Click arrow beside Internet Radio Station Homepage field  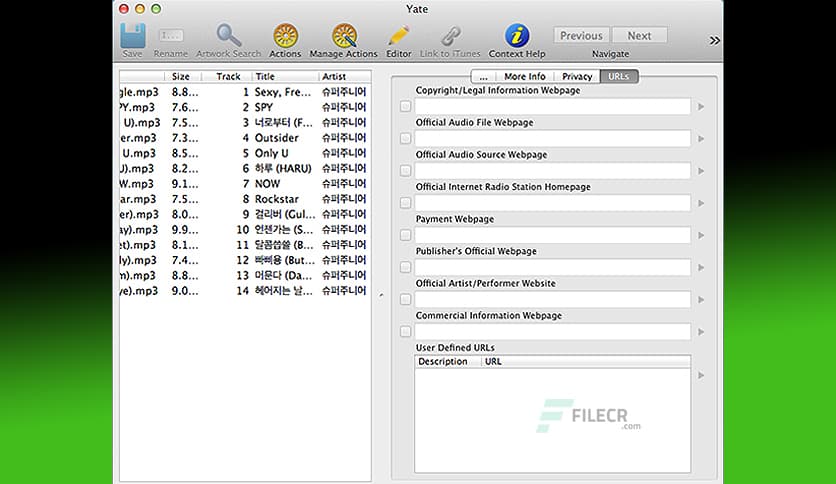[701, 203]
